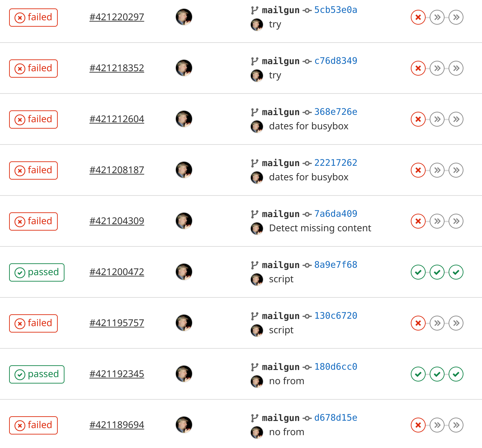Click failed stage icon for pipeline #421220297
This screenshot has width=482, height=448.
point(418,17)
